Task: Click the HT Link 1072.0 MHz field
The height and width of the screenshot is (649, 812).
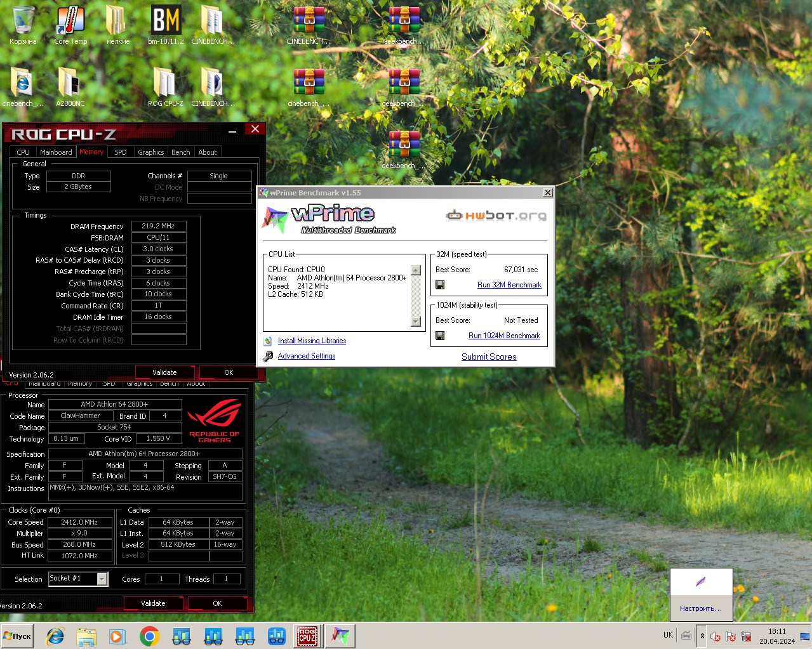Action: tap(79, 556)
